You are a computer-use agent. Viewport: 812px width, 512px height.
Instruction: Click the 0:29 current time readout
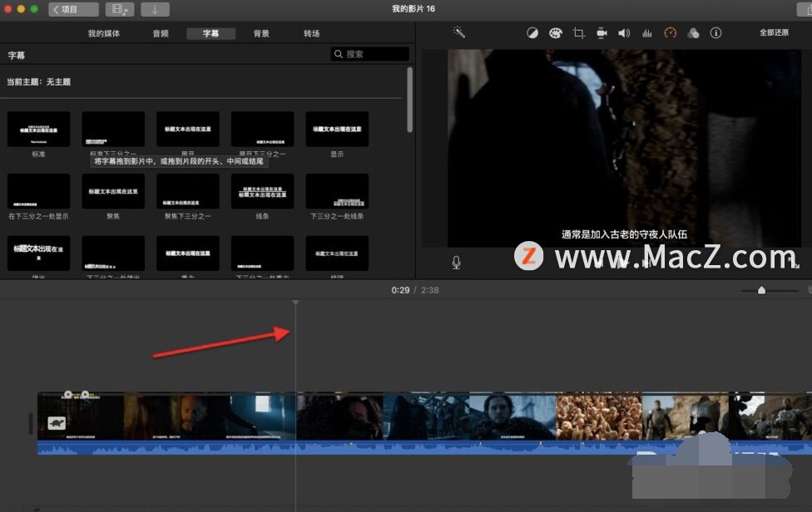400,290
